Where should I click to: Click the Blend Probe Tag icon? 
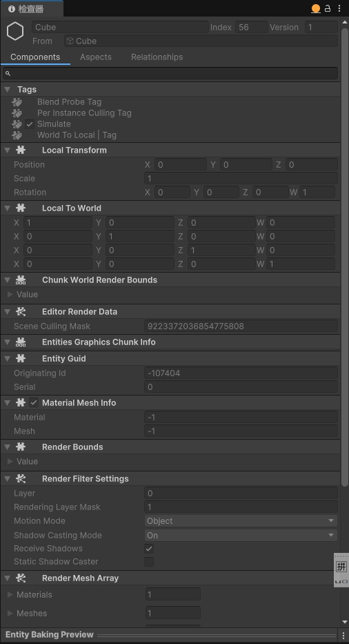click(17, 102)
